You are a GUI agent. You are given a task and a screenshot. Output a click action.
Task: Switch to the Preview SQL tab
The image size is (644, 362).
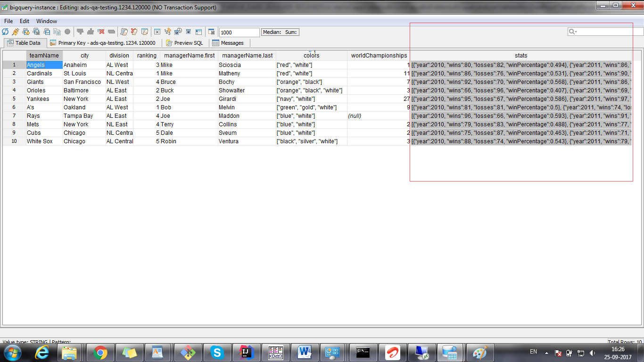pyautogui.click(x=184, y=43)
